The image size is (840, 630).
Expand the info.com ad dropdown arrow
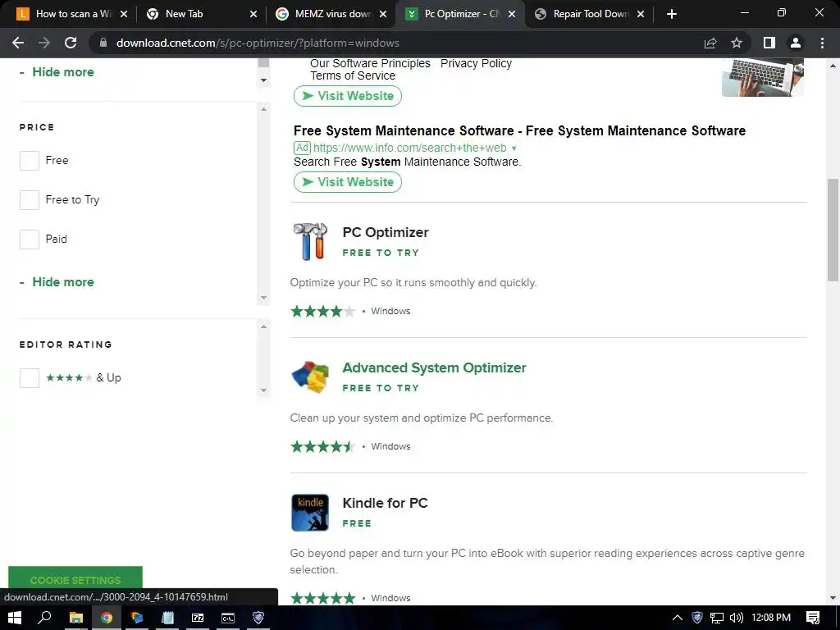click(x=514, y=148)
